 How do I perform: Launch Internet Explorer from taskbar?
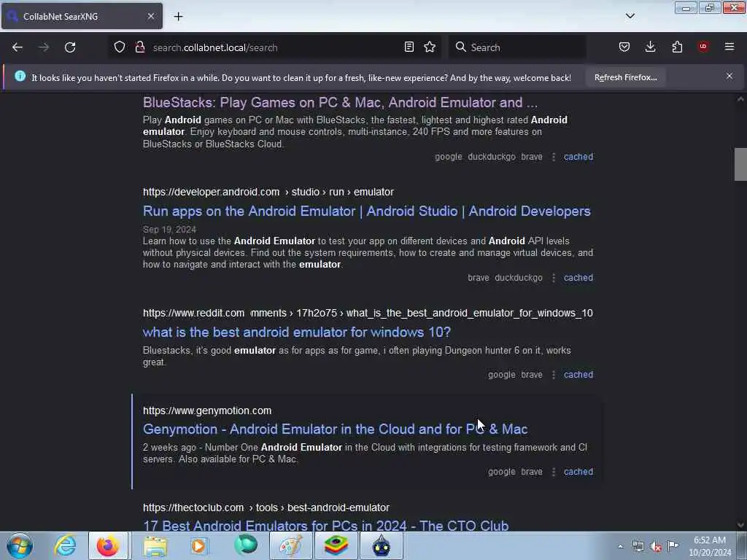(65, 545)
